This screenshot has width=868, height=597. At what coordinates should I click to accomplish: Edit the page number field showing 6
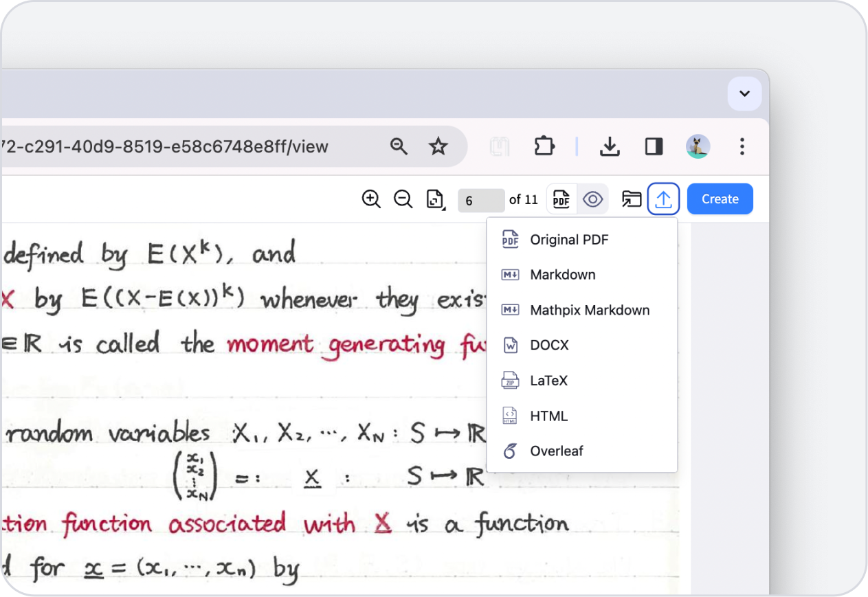coord(481,200)
